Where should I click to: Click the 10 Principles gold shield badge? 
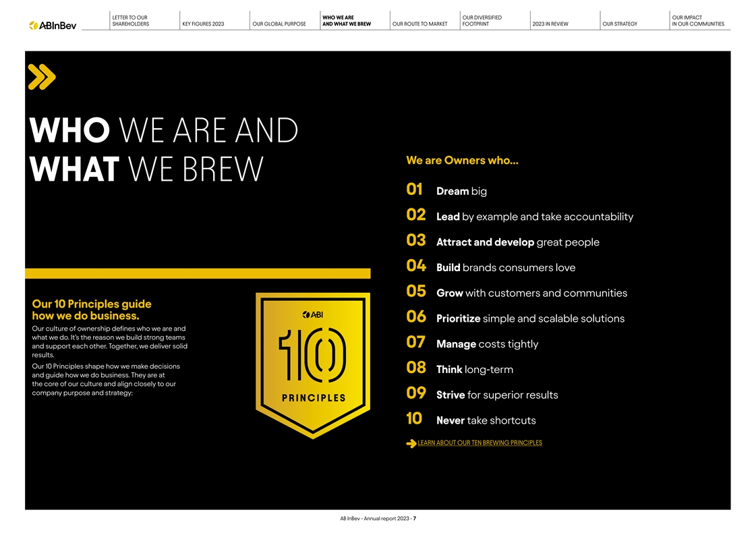coord(313,364)
